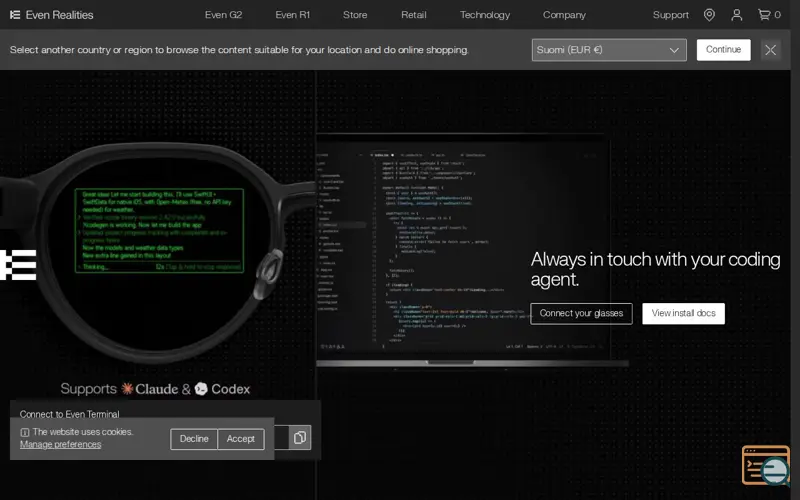Open the chat widget icon
Screen dimensions: 800x500
coord(766,465)
